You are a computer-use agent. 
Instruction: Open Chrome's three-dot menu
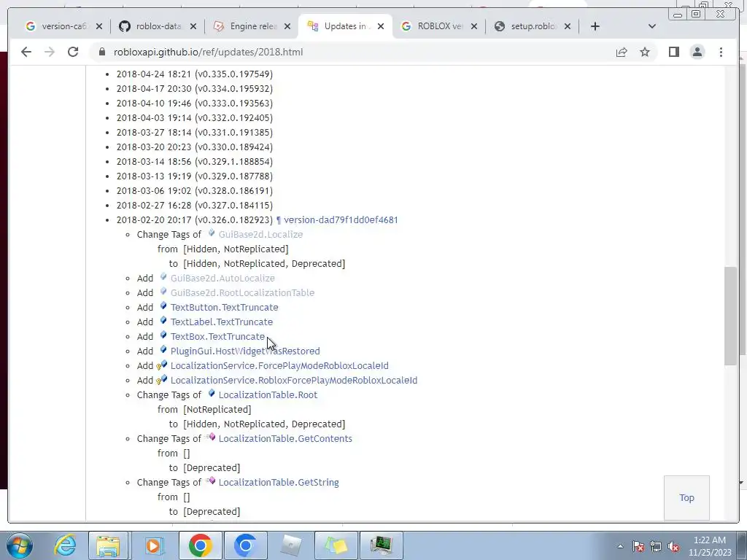point(721,52)
